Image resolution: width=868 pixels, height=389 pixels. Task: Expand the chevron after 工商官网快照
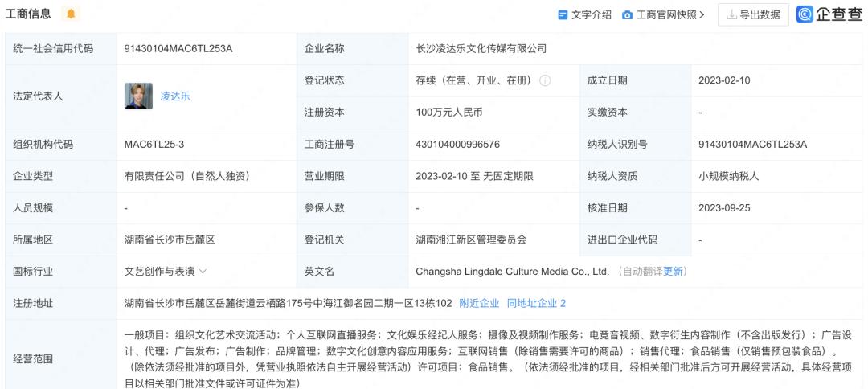point(702,15)
